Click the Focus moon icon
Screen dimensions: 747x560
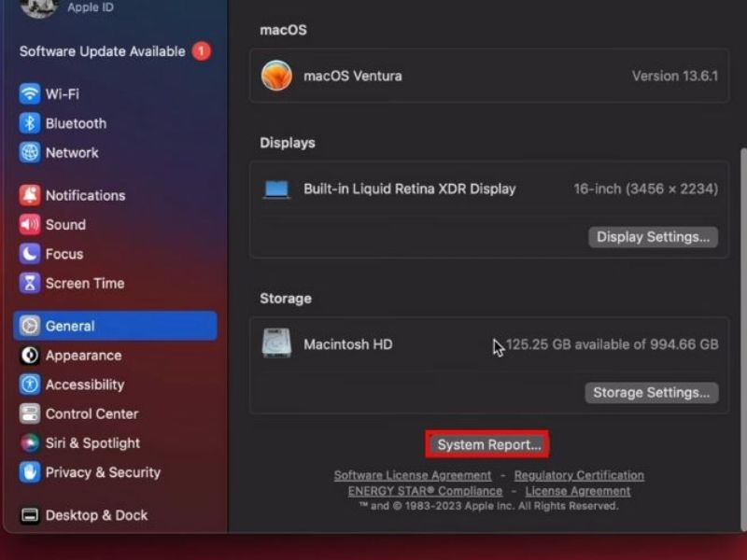point(30,254)
